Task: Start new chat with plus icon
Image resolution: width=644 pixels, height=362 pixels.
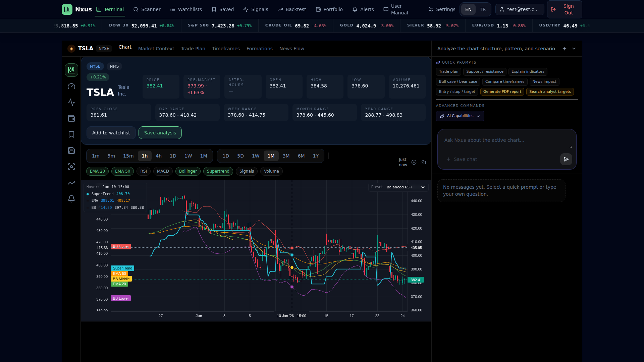Action: point(565,49)
